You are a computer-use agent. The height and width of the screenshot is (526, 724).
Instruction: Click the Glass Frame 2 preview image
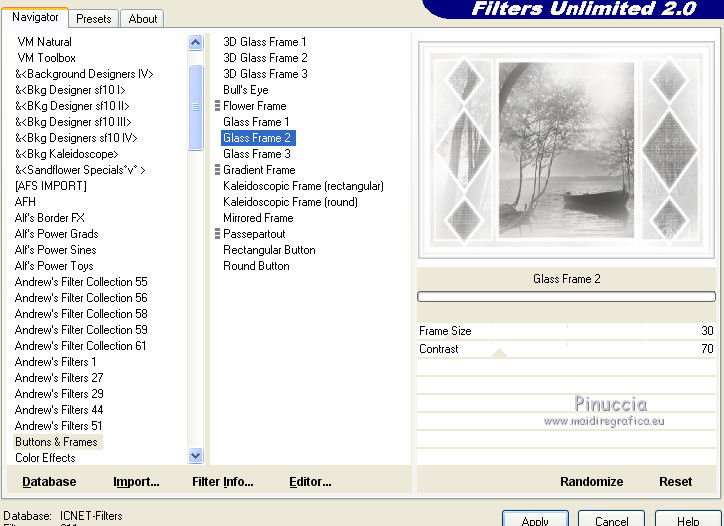tap(567, 150)
